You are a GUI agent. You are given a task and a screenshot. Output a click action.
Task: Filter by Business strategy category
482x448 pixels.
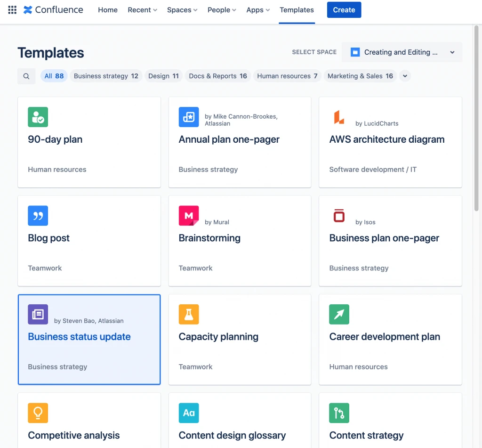click(x=106, y=76)
